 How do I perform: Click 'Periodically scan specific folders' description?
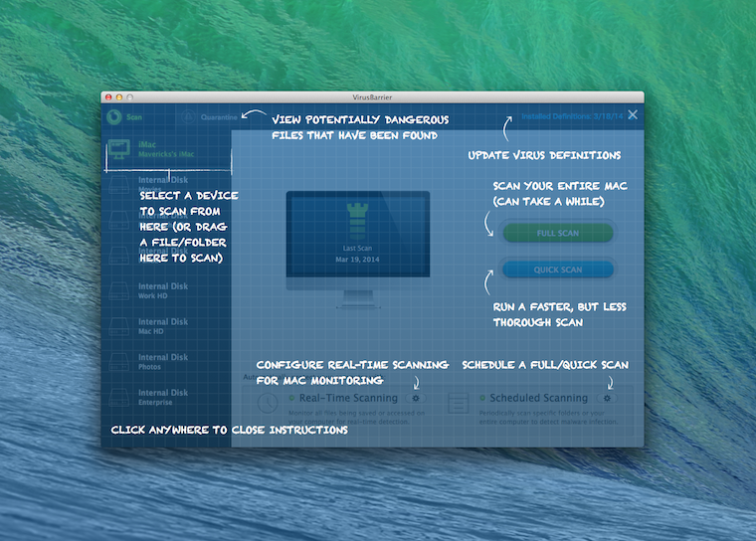(548, 417)
